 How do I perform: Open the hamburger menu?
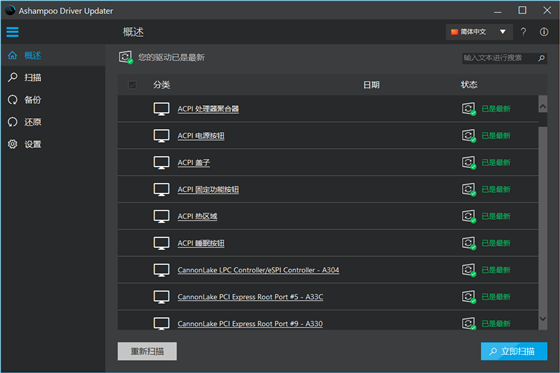tap(12, 32)
